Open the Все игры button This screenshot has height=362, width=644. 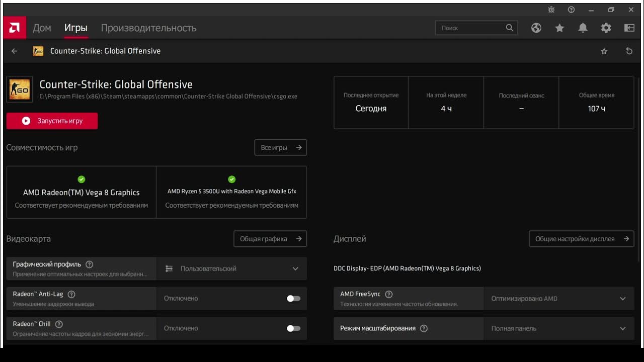(280, 147)
